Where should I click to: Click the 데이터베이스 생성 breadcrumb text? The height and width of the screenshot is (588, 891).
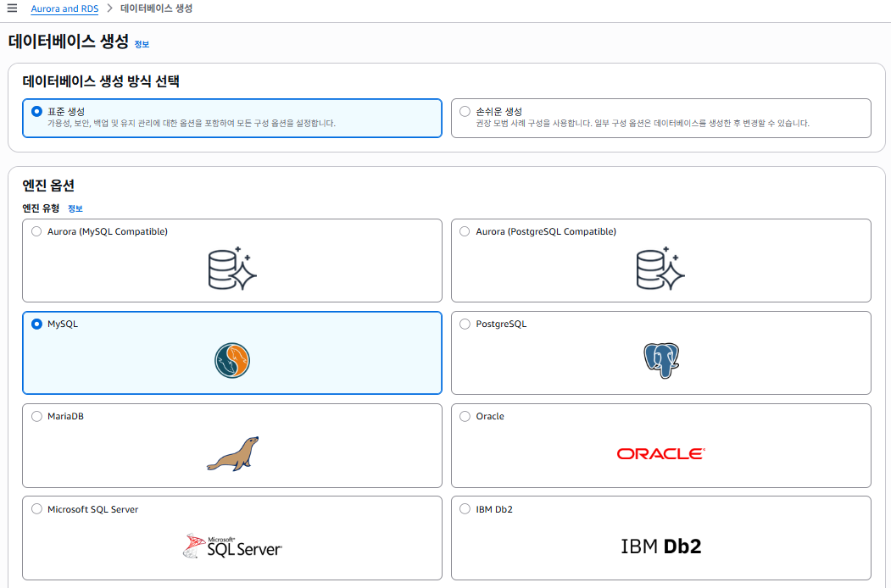tap(156, 8)
